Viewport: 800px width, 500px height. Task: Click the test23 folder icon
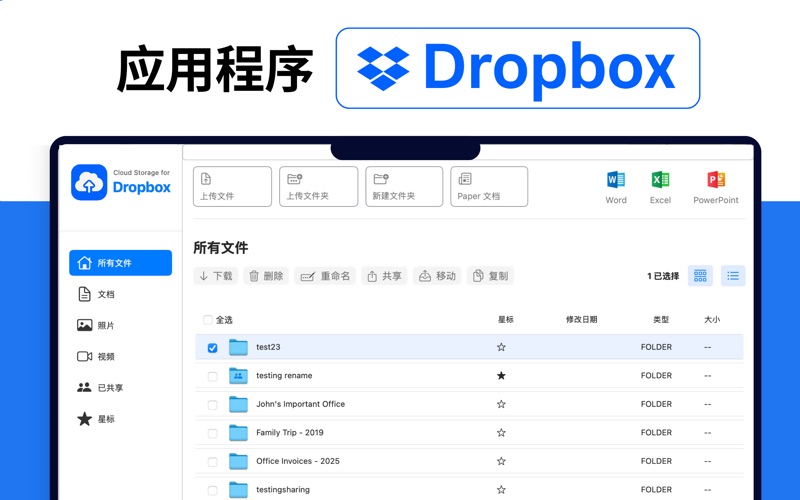pos(238,347)
